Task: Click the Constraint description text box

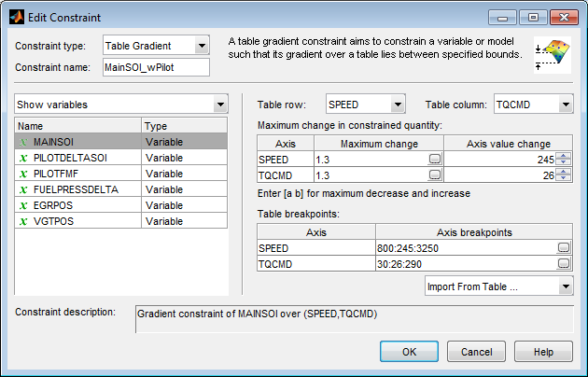Action: (355, 319)
